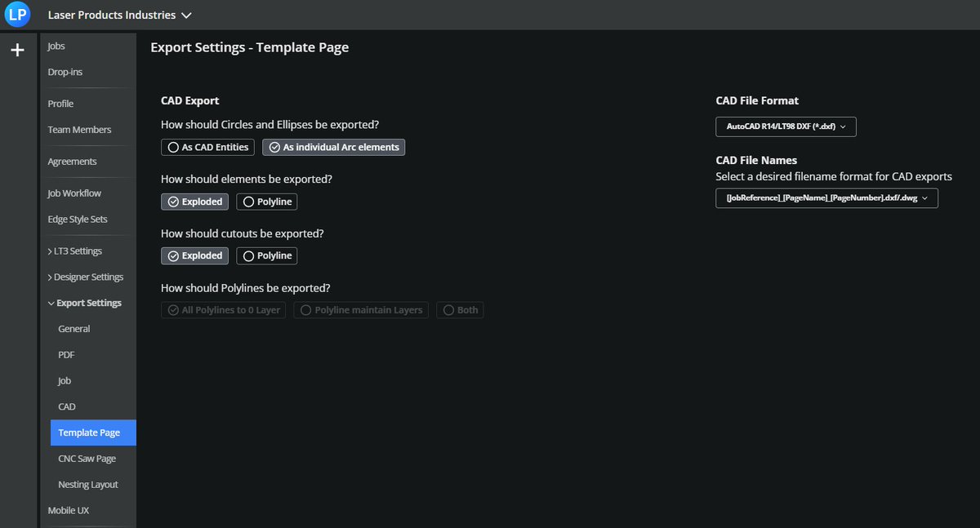
Task: Select 'All Polylines to 0 Layer' option
Action: (x=224, y=310)
